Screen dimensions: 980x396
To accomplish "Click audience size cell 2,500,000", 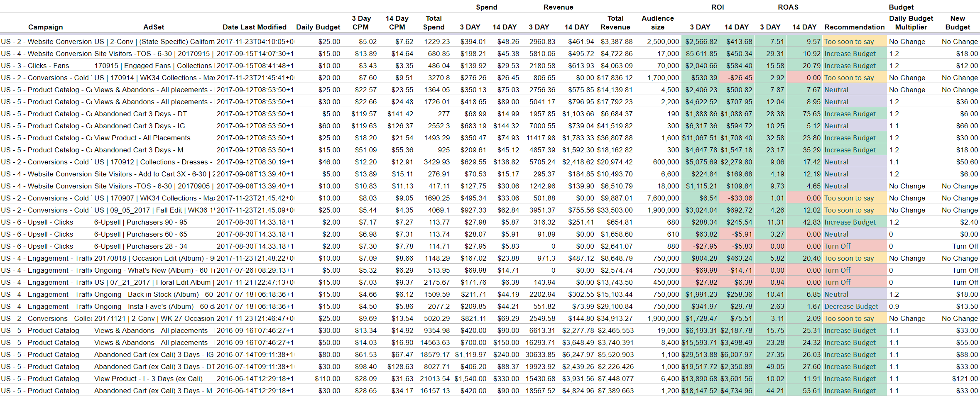I will (663, 42).
